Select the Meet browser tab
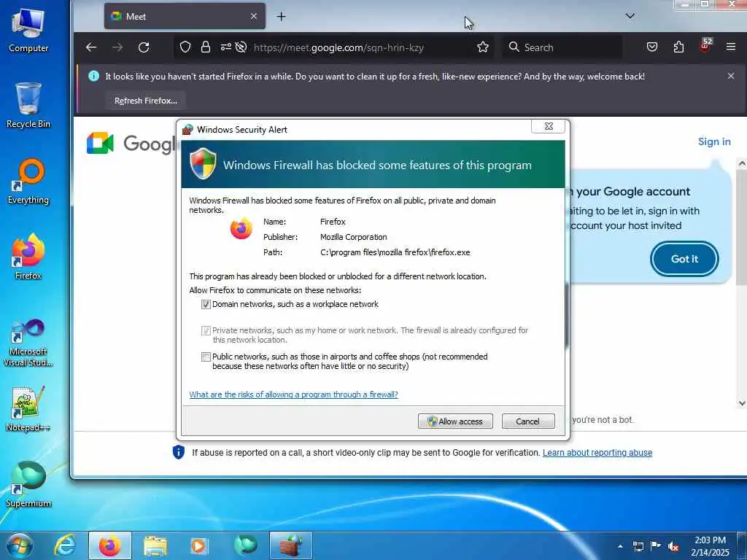 pyautogui.click(x=185, y=16)
